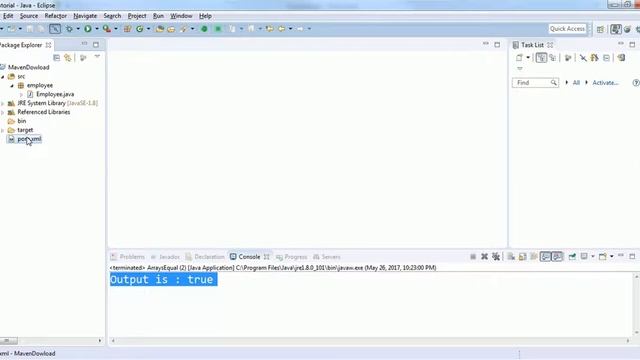Expand the target folder node
Image resolution: width=640 pixels, height=360 pixels.
(2, 130)
